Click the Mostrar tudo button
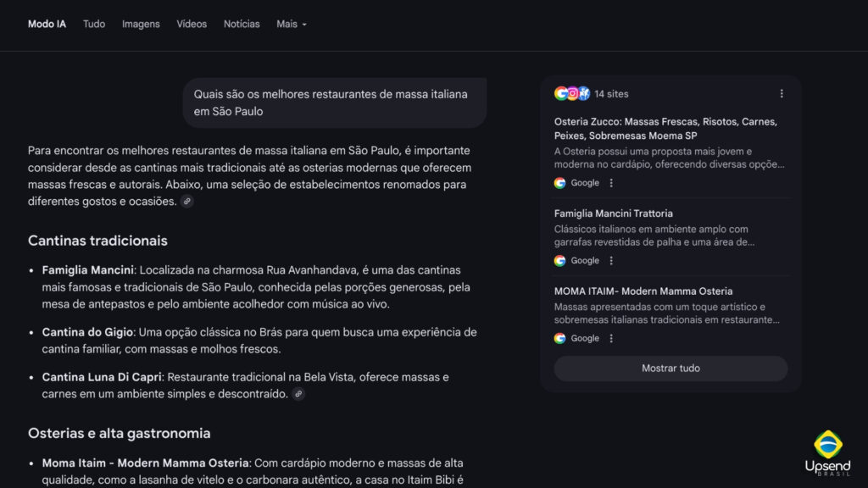The width and height of the screenshot is (868, 488). 670,369
